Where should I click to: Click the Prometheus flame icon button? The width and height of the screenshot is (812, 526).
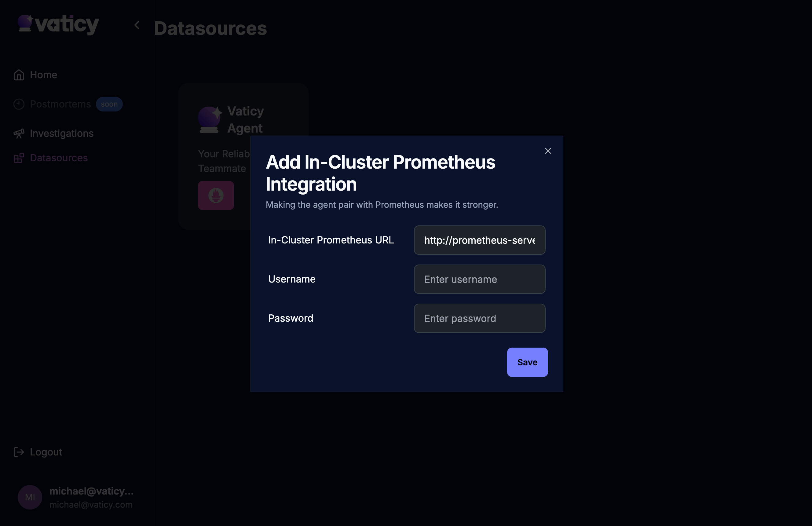coord(216,195)
